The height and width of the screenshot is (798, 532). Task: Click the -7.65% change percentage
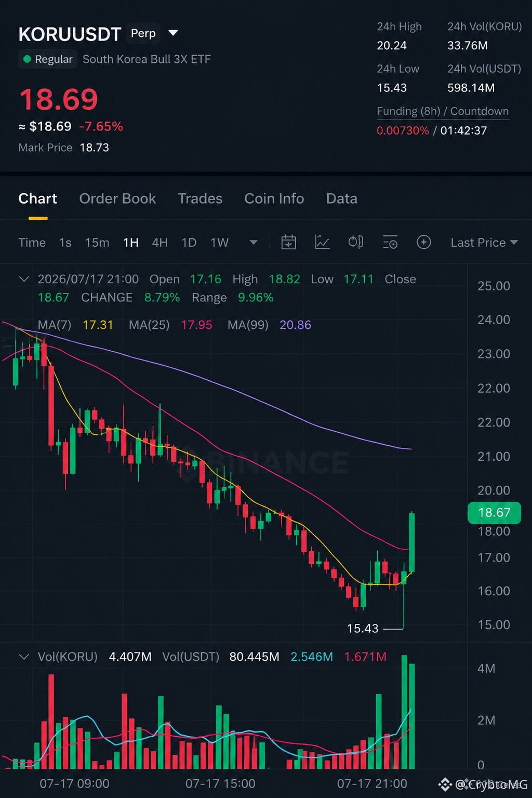tap(101, 126)
